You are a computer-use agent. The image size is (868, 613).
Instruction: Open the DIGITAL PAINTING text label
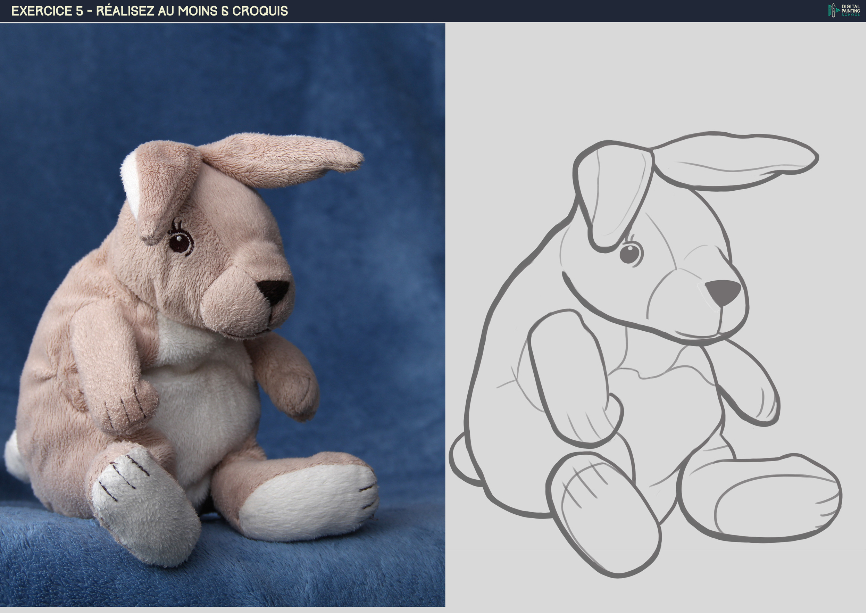pyautogui.click(x=851, y=8)
